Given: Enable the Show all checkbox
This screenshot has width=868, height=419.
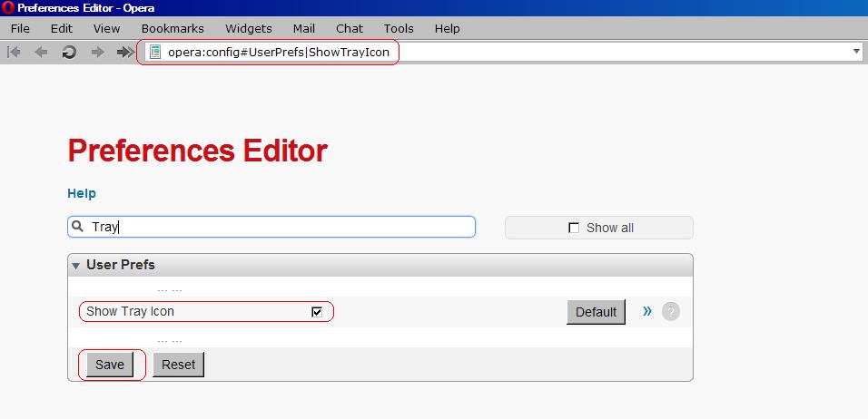Looking at the screenshot, I should tap(574, 228).
